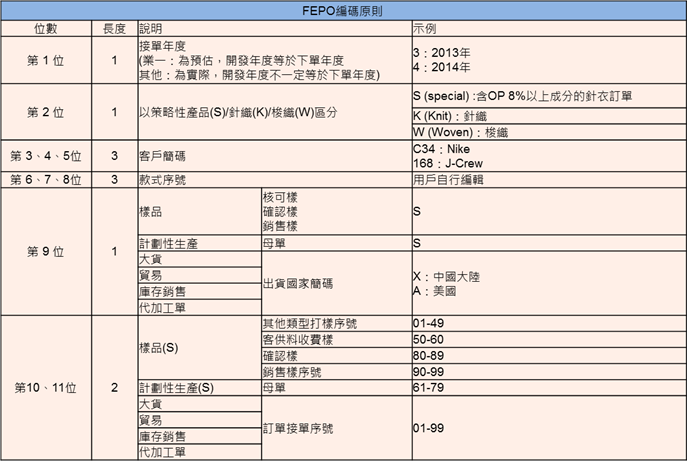Select the 位數 column header
687x461 pixels.
pyautogui.click(x=45, y=28)
